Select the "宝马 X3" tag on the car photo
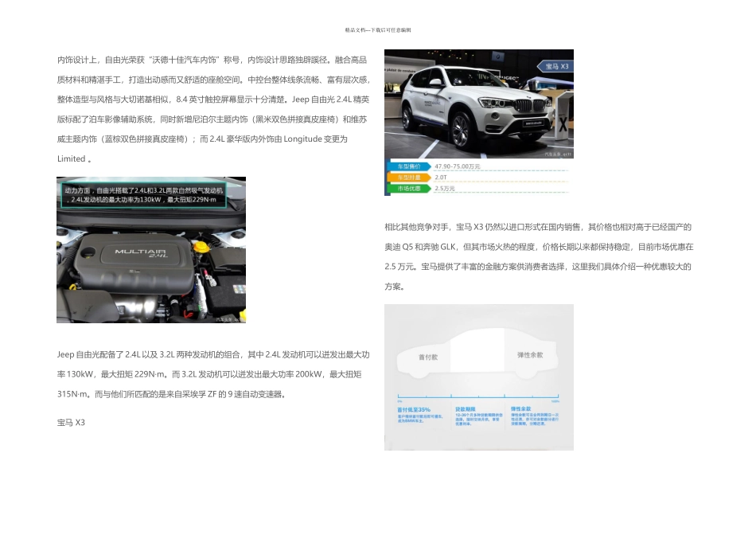 coord(555,66)
